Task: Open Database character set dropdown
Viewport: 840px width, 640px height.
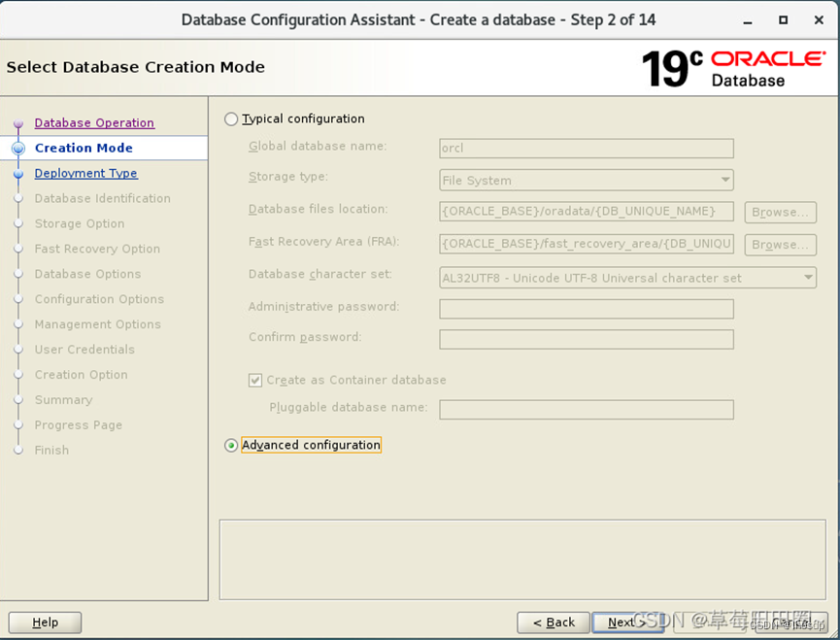Action: point(627,278)
